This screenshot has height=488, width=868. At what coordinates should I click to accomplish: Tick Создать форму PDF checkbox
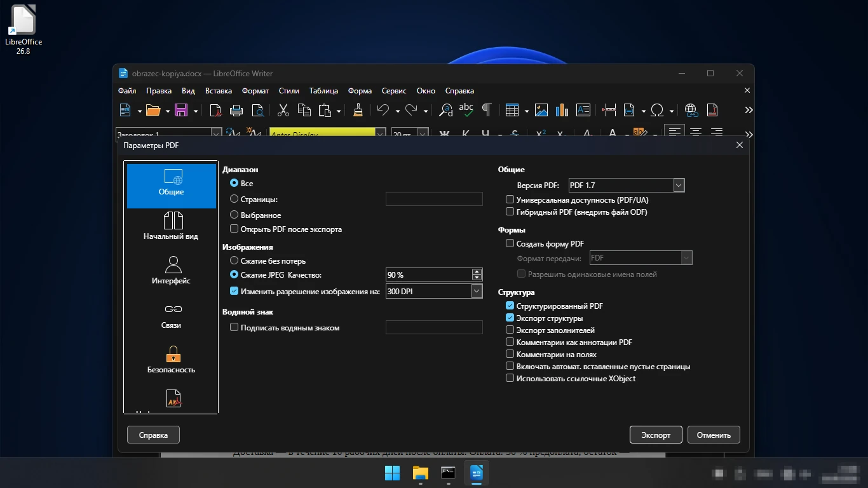pos(510,243)
